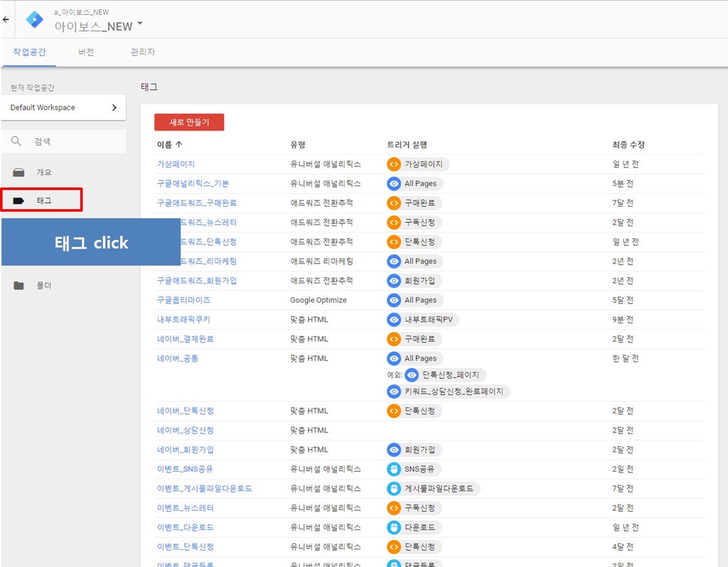Select 개요 in the left sidebar
Image resolution: width=728 pixels, height=567 pixels.
point(44,173)
